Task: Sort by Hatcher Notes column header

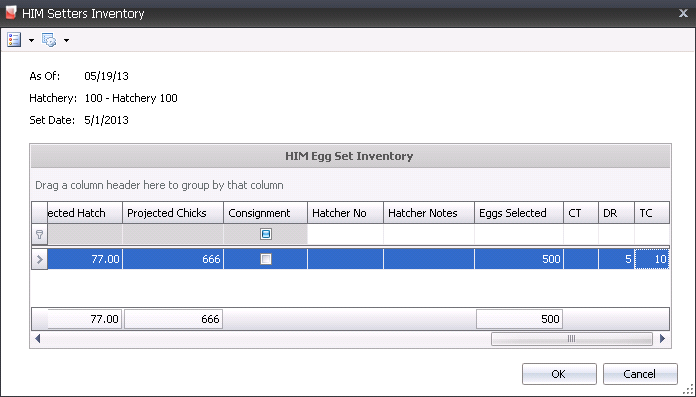Action: tap(429, 213)
